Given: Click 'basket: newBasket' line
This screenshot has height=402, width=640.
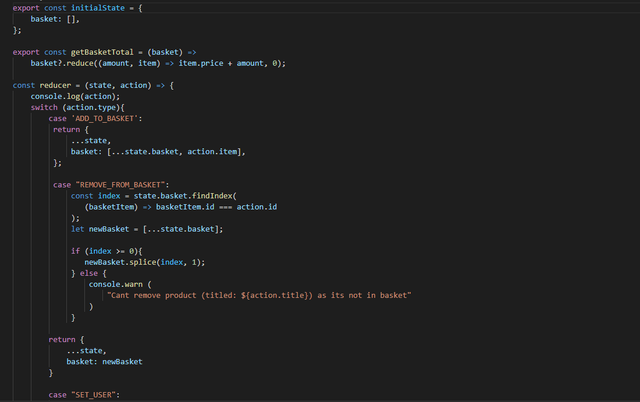Looking at the screenshot, I should [104, 361].
